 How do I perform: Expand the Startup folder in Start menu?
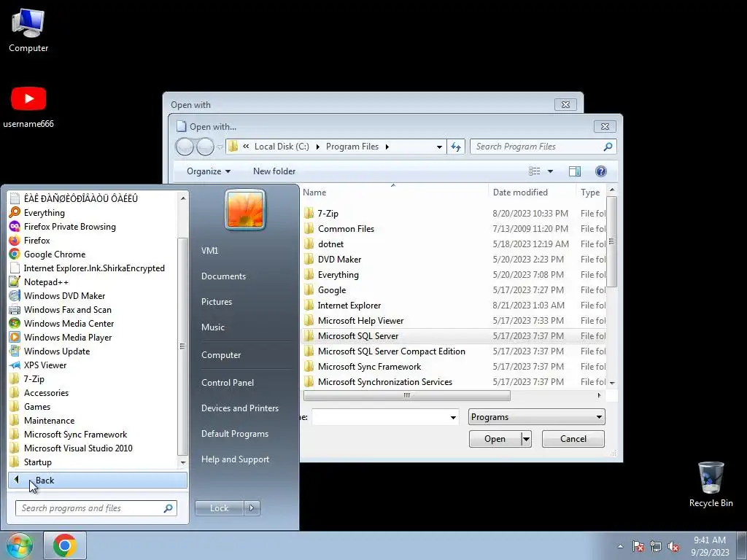(38, 462)
